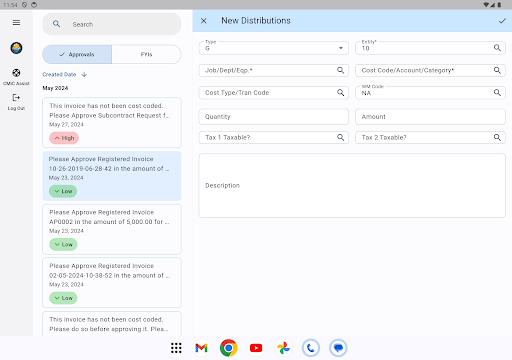Viewport: 512px width, 360px height.
Task: Switch to the Approvals tab
Action: pyautogui.click(x=77, y=54)
